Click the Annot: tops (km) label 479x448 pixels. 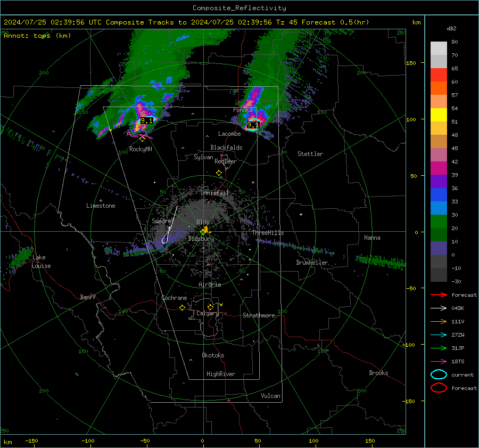37,36
